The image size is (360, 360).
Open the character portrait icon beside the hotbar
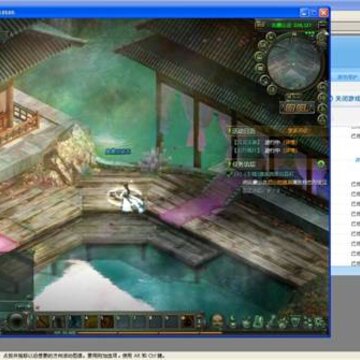pos(217,321)
